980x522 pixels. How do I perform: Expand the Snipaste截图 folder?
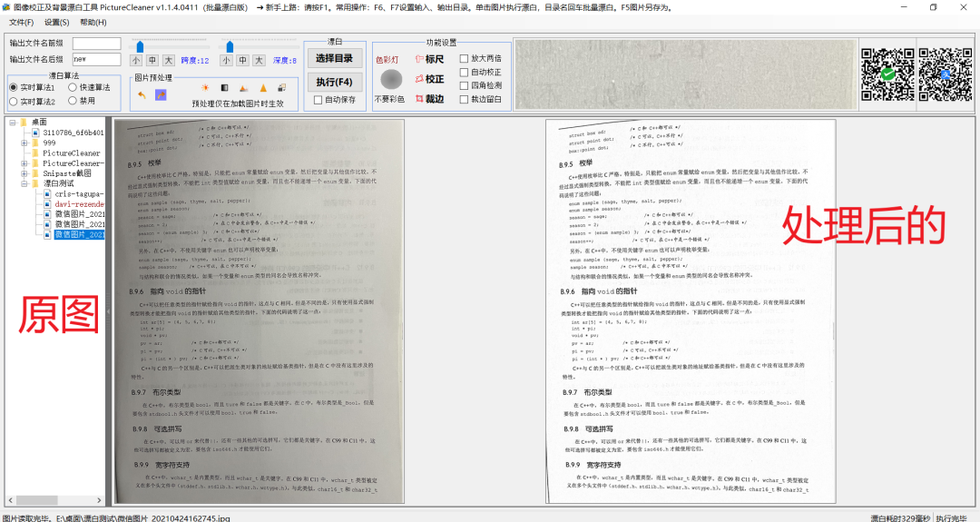point(25,173)
